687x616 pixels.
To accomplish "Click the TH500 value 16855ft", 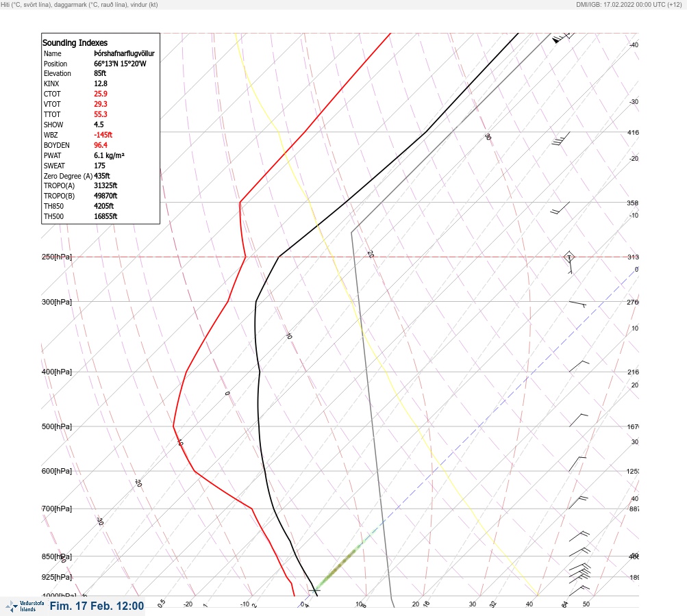I will 105,216.
